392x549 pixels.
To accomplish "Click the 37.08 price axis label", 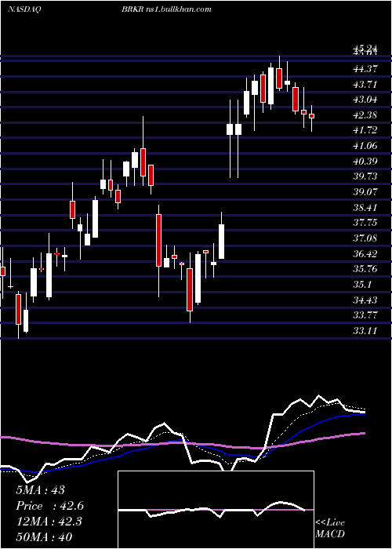I will 365,238.
